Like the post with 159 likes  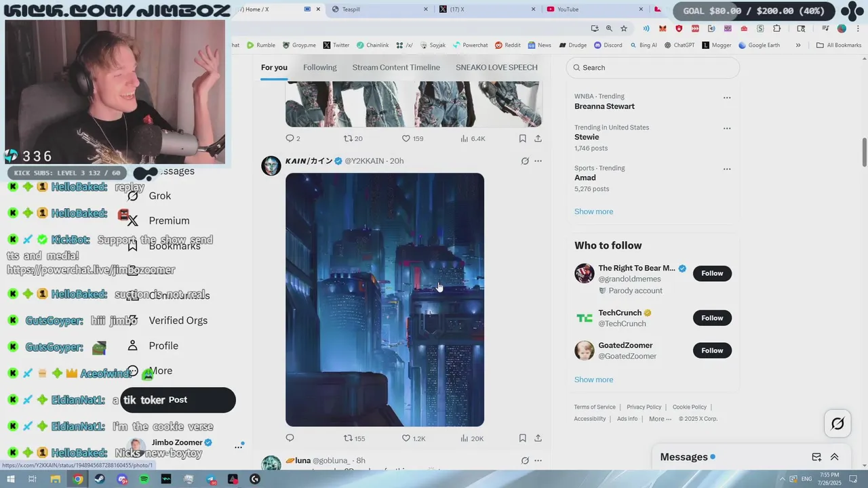tap(412, 138)
